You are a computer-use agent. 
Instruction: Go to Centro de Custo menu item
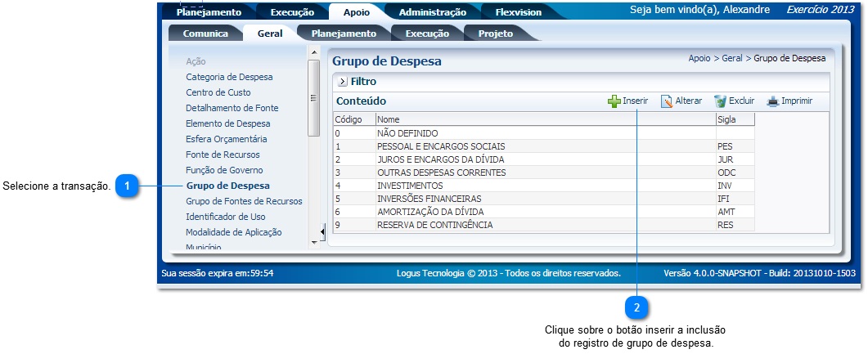(218, 92)
